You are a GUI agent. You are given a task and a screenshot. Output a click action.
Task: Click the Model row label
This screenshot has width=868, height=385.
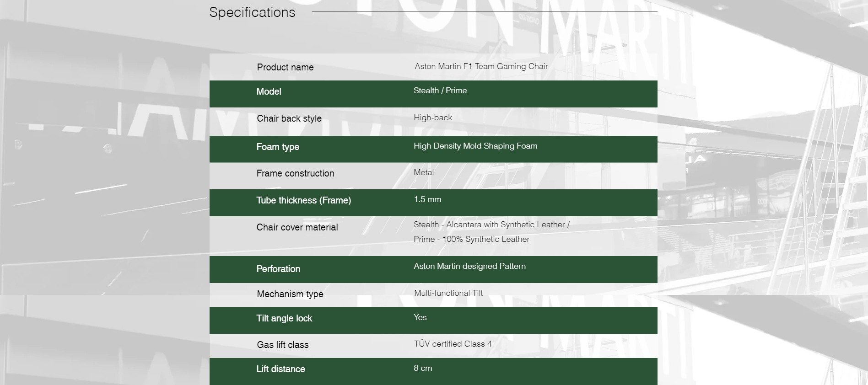(269, 91)
